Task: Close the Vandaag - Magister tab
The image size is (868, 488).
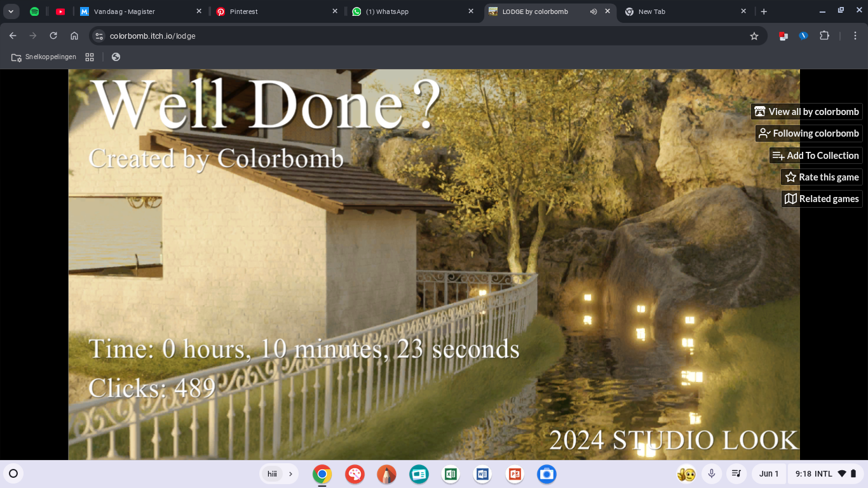Action: pyautogui.click(x=199, y=11)
